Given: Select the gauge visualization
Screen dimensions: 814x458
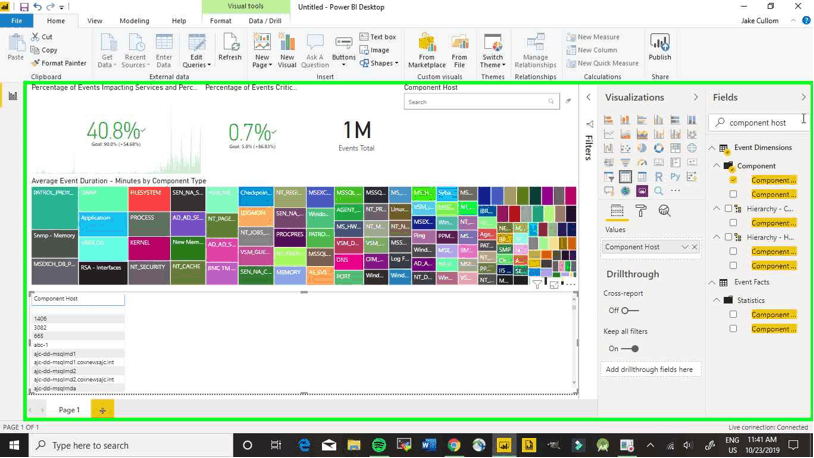Looking at the screenshot, I should point(642,163).
